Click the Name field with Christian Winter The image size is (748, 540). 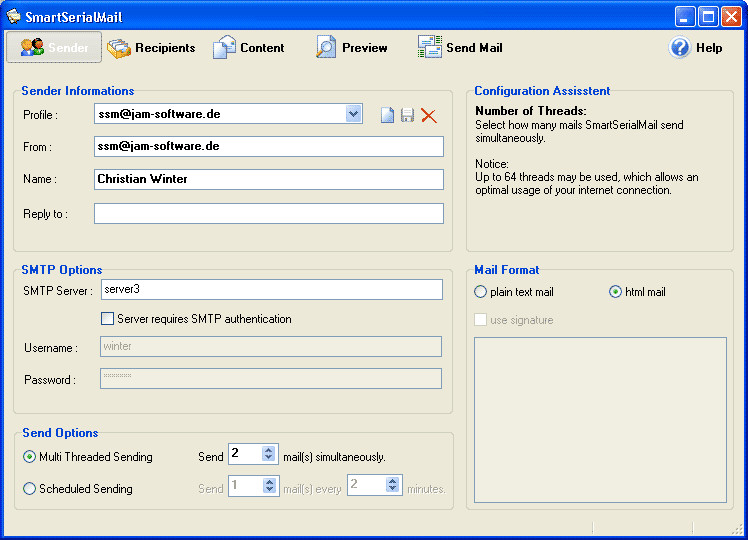(x=269, y=179)
